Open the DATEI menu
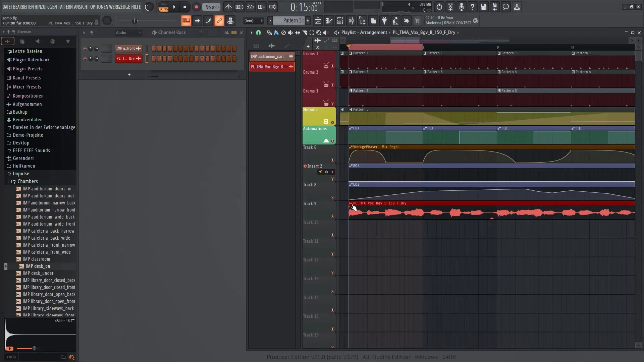 (x=7, y=7)
